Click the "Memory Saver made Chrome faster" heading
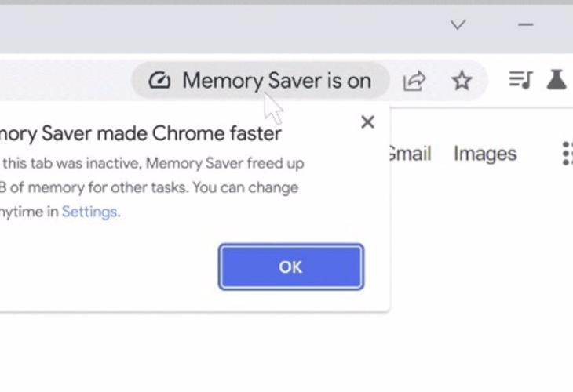This screenshot has width=573, height=392. [x=141, y=134]
